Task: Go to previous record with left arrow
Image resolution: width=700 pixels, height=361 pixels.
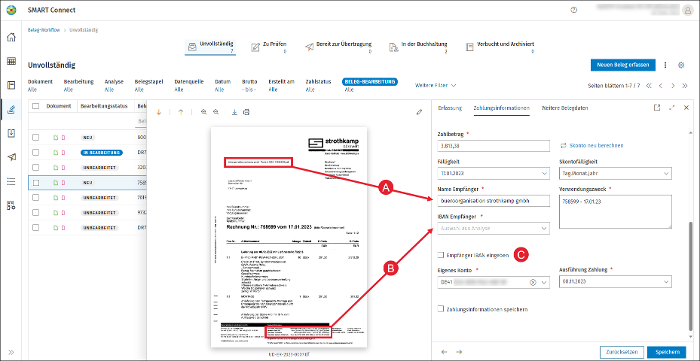Action: click(444, 351)
